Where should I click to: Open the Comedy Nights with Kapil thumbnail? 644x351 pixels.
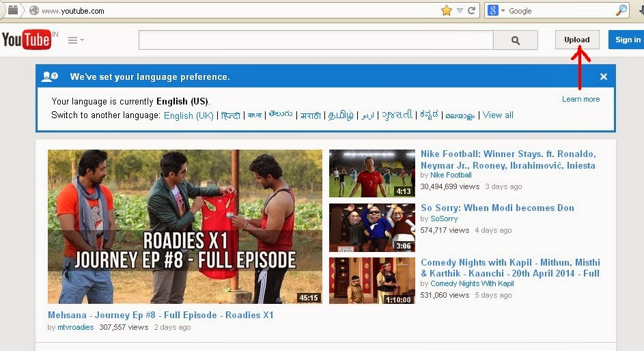(372, 281)
